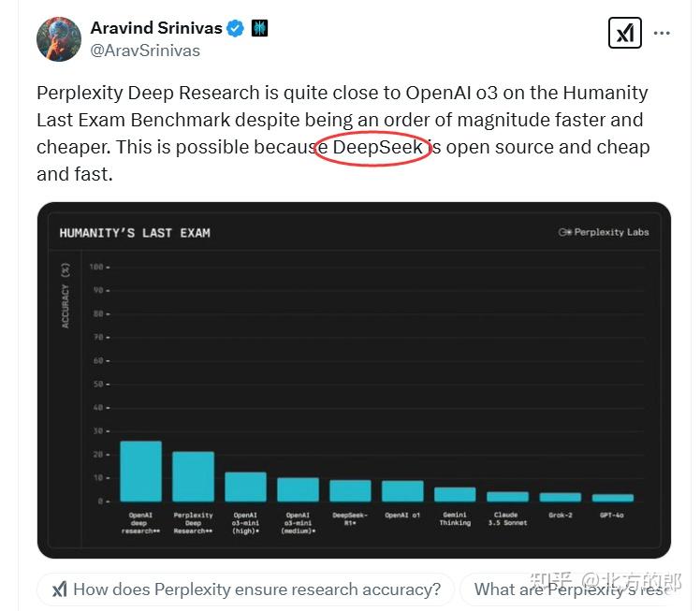Click the Perplexity Deep Research bar
The height and width of the screenshot is (611, 700).
point(193,476)
